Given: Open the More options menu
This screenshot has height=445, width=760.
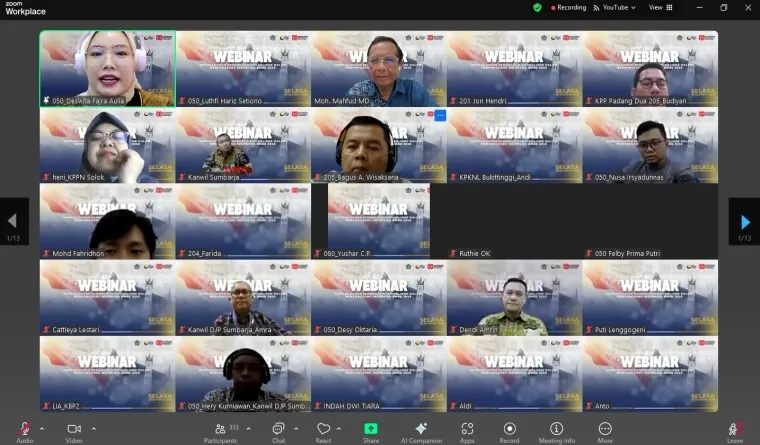Looking at the screenshot, I should tap(605, 430).
